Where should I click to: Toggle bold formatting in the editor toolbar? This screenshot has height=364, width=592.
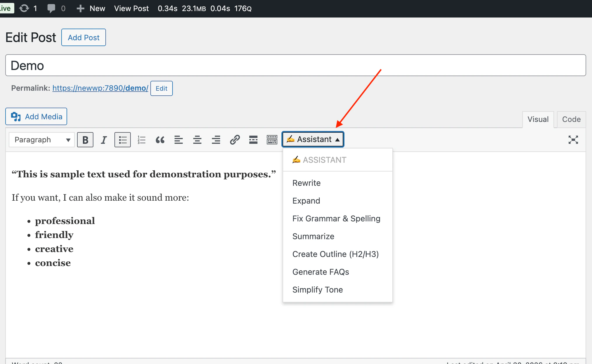click(85, 140)
